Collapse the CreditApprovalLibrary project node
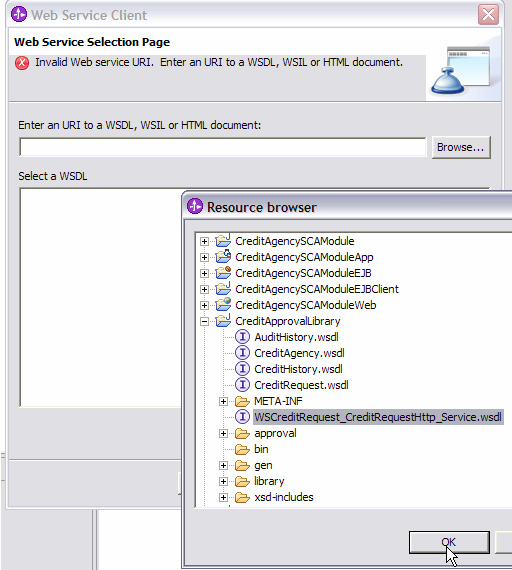512x570 pixels. pyautogui.click(x=204, y=321)
